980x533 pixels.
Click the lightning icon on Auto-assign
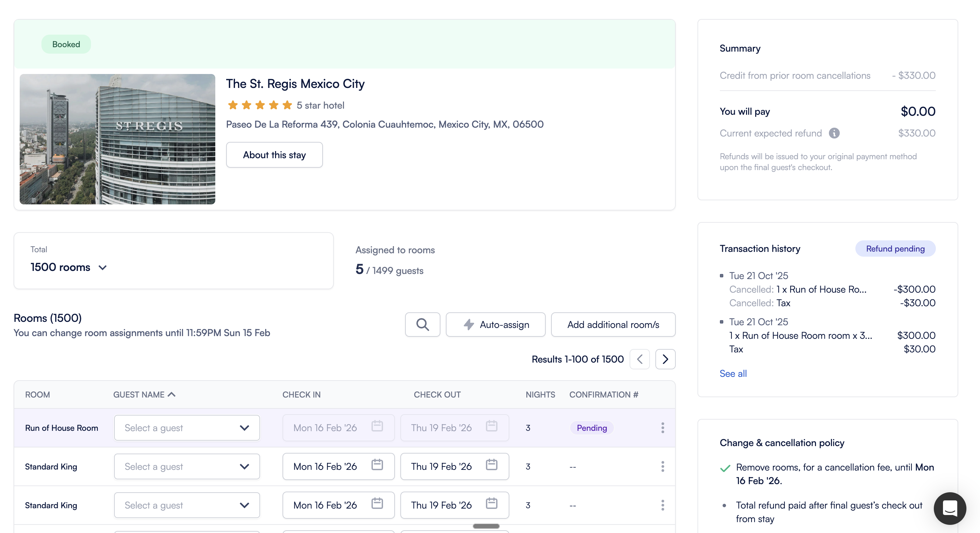469,325
